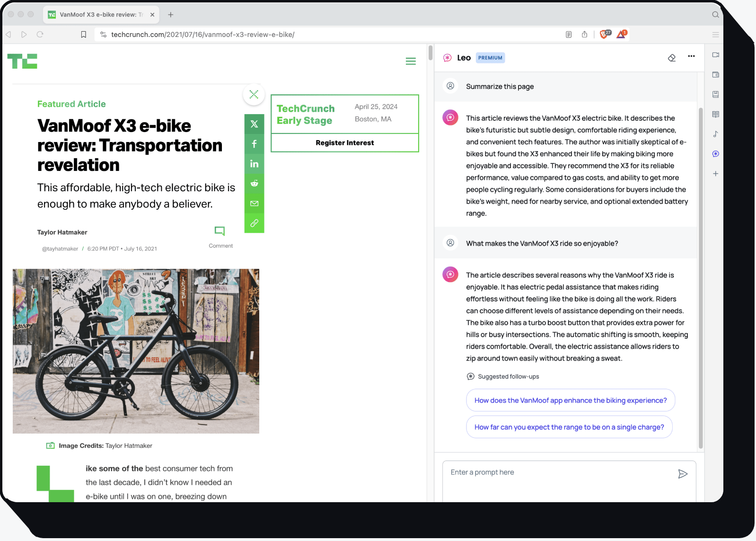Image resolution: width=756 pixels, height=541 pixels.
Task: Click the 'Suggested follow-ups' label
Action: (508, 377)
